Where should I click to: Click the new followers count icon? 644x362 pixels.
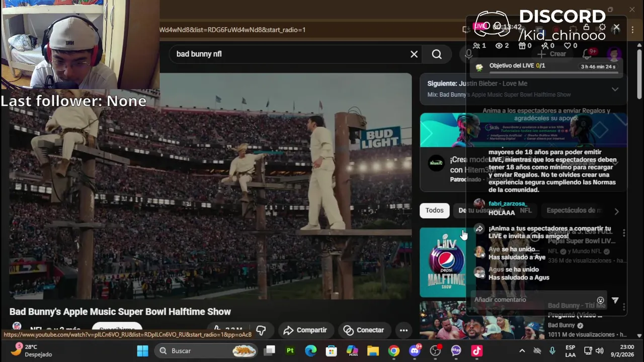click(x=544, y=46)
